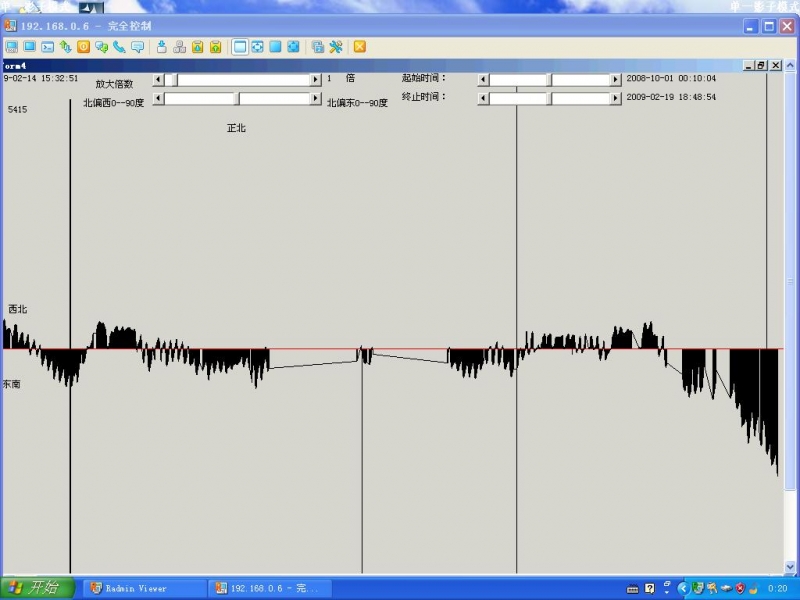Click the red shield tray icon

[x=740, y=589]
